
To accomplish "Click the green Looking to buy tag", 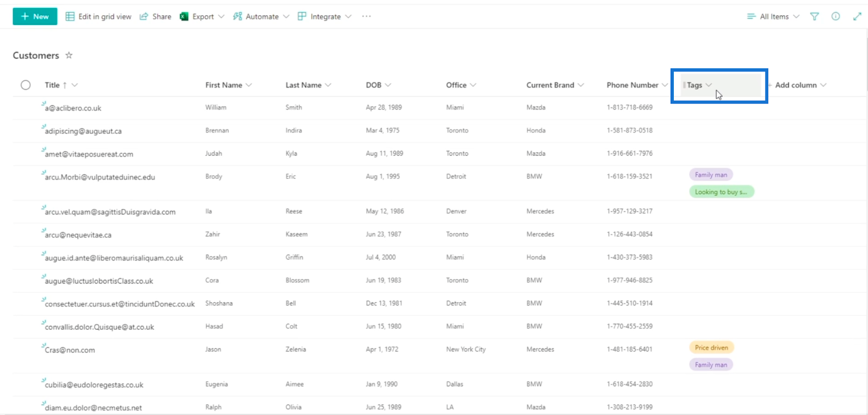I will click(x=721, y=192).
